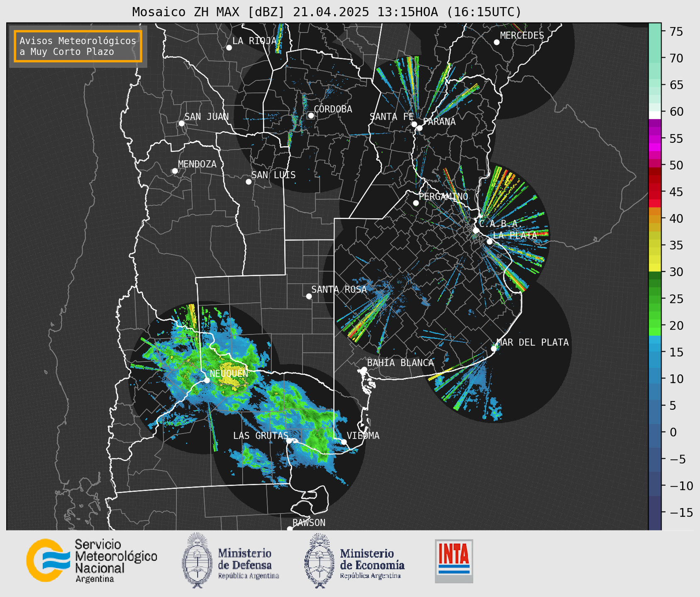The height and width of the screenshot is (597, 700).
Task: Click the 0 dBZ colorbar label
Action: pos(673,432)
